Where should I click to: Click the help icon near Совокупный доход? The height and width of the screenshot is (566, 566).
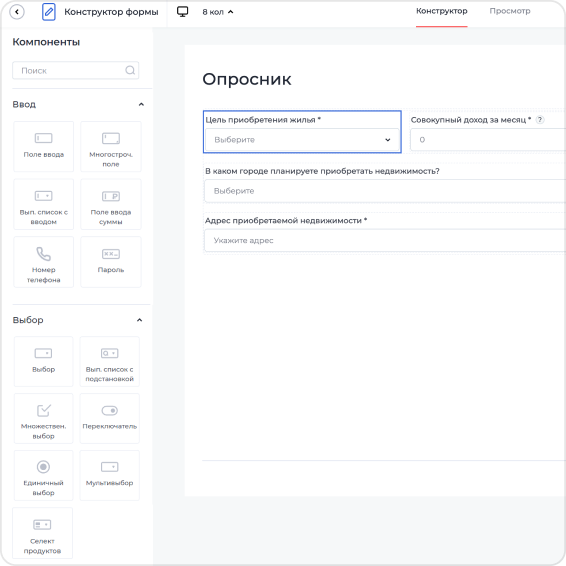coord(540,120)
